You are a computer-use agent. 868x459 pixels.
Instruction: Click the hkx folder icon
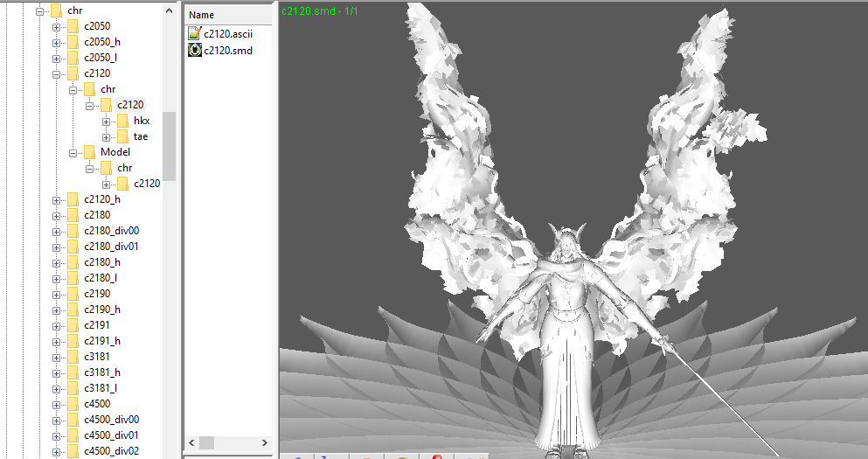click(x=123, y=121)
